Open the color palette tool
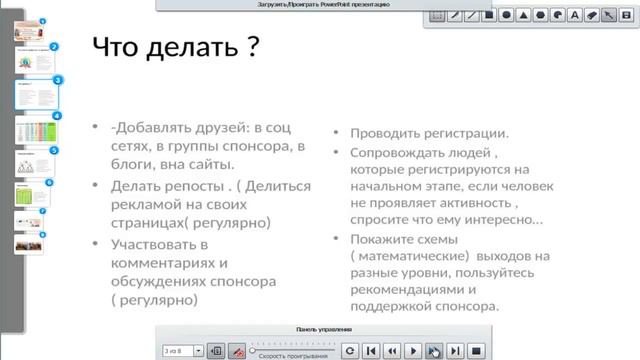Viewport: 640px width, 360px height. (x=558, y=16)
